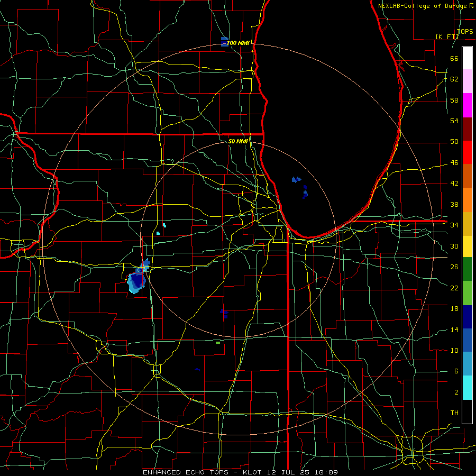This screenshot has width=476, height=476.
Task: Click the 6 scale value
Action: pos(456,371)
